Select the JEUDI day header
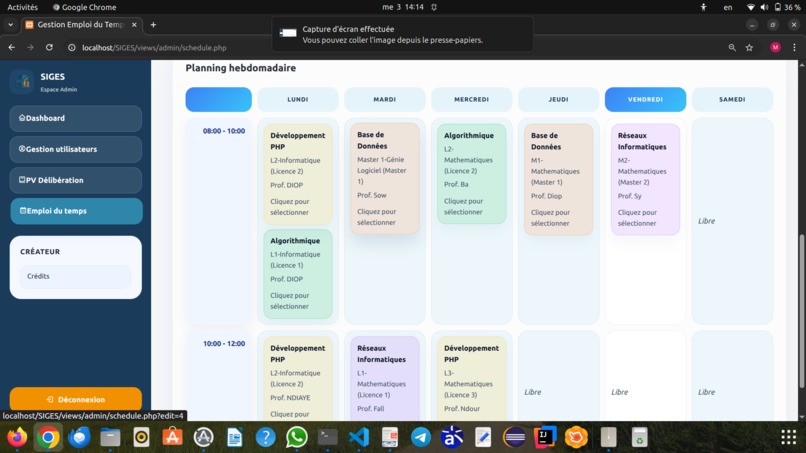Viewport: 806px width, 453px height. click(558, 99)
